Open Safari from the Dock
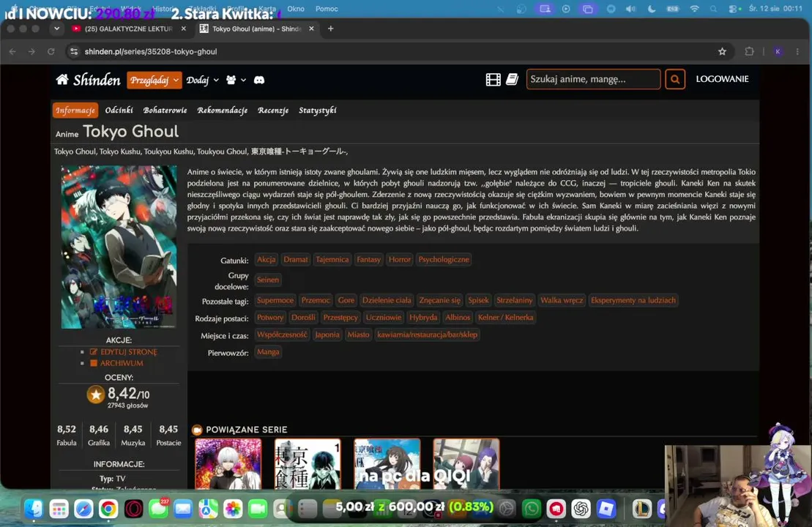Viewport: 812px width, 527px height. [x=83, y=509]
